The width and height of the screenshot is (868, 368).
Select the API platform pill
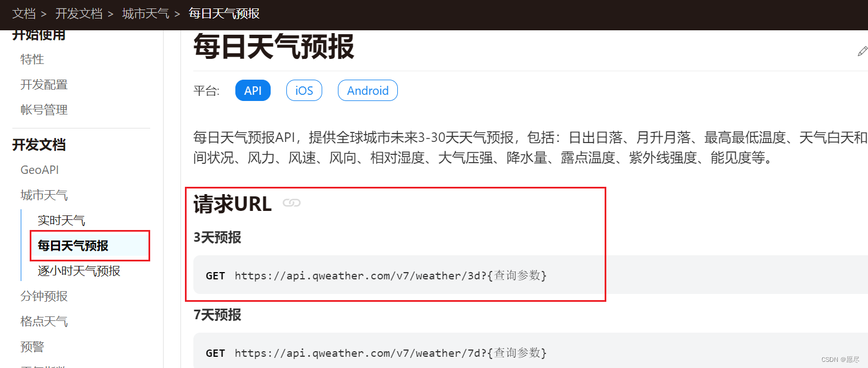[x=253, y=90]
